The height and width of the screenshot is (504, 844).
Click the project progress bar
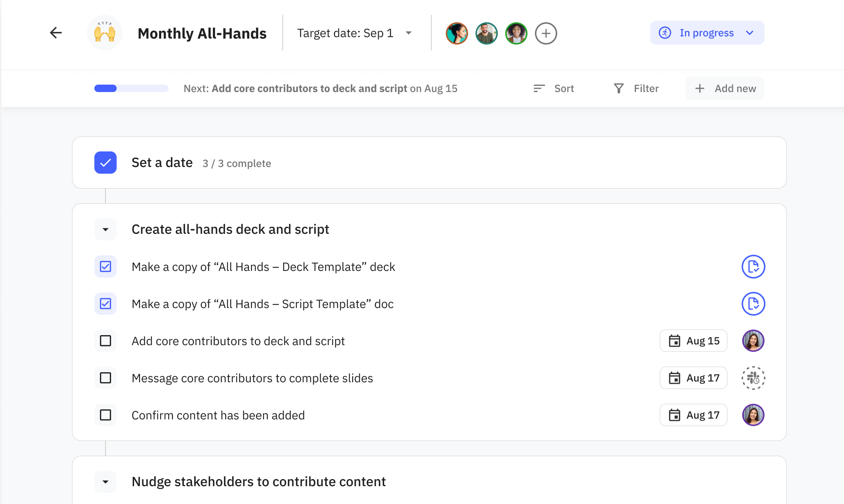pos(131,88)
